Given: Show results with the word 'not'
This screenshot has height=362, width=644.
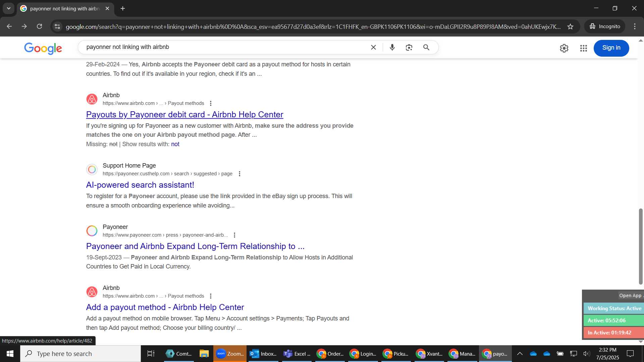Looking at the screenshot, I should pos(175,144).
